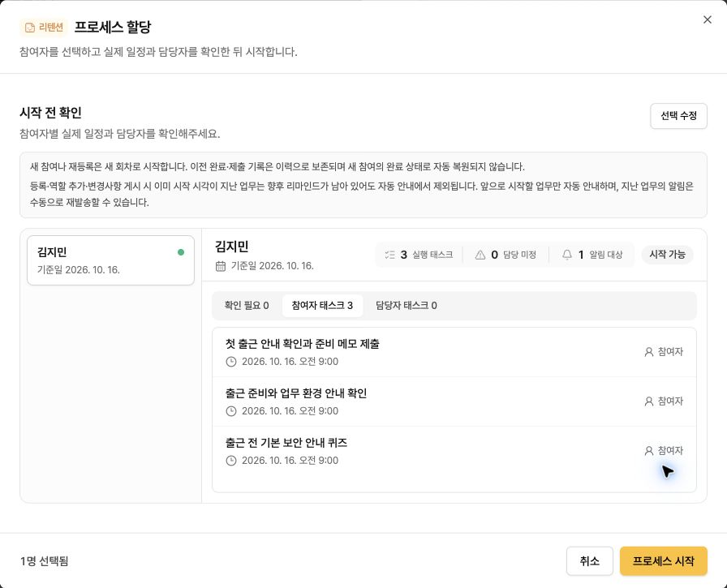Click the 선택 수정 button

tap(678, 116)
